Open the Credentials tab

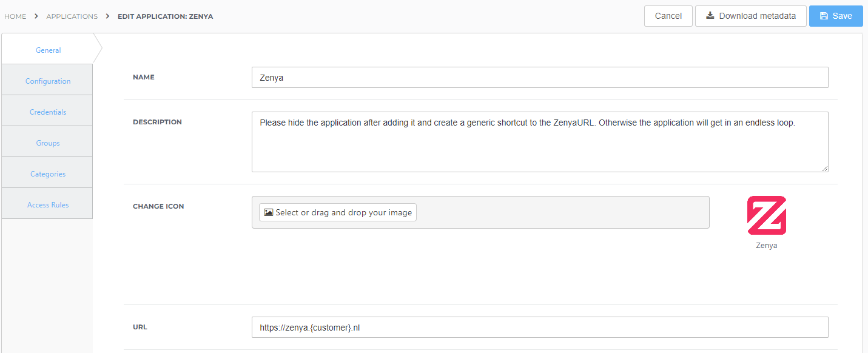click(48, 112)
